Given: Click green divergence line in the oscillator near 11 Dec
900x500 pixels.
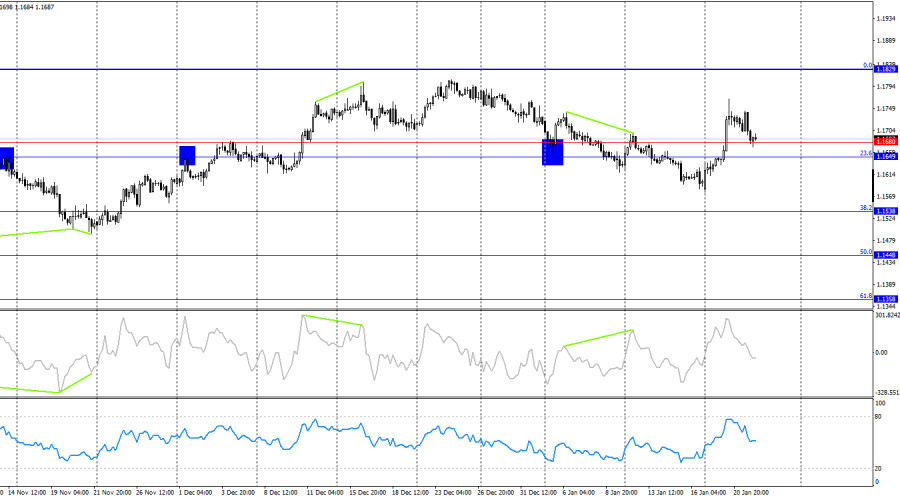Looking at the screenshot, I should [332, 320].
